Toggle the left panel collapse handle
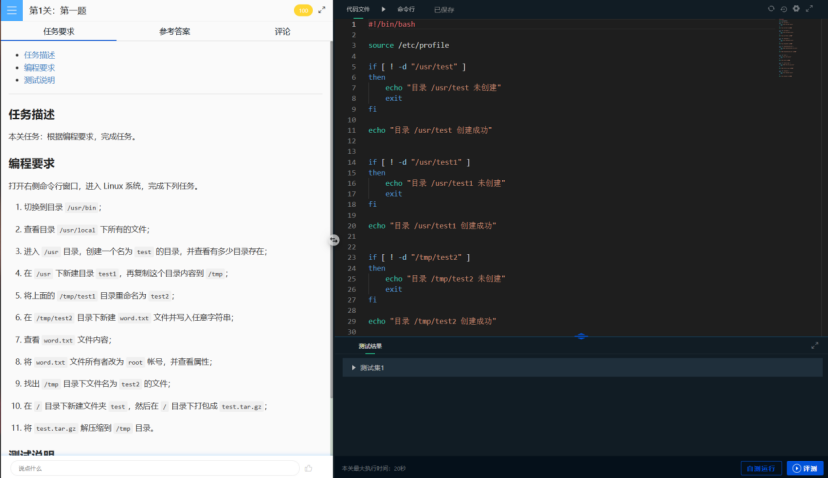Screen dimensions: 828x478 point(334,240)
